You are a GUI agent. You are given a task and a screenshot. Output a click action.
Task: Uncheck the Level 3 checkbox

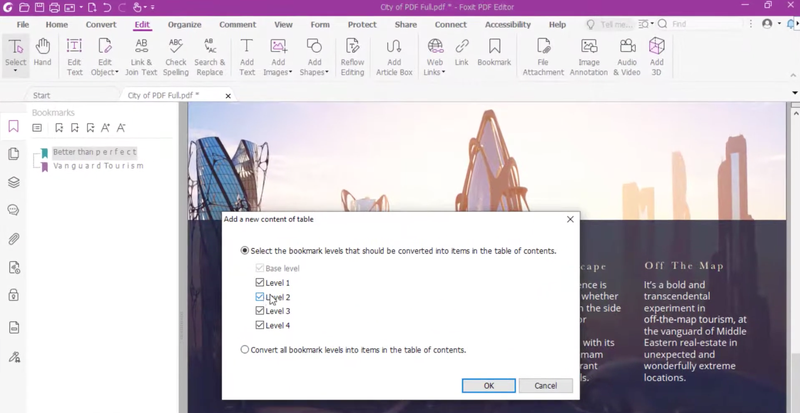click(260, 310)
